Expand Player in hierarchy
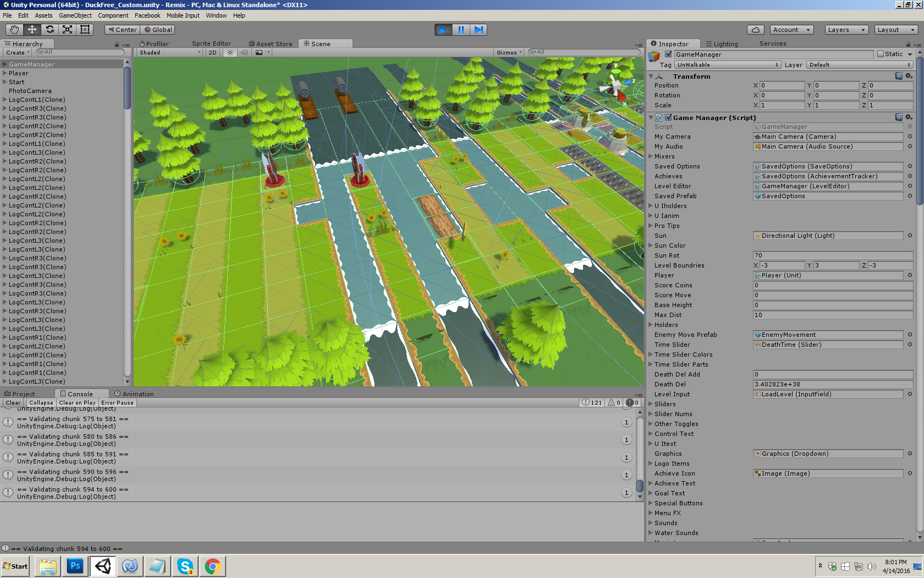The image size is (924, 578). point(5,73)
